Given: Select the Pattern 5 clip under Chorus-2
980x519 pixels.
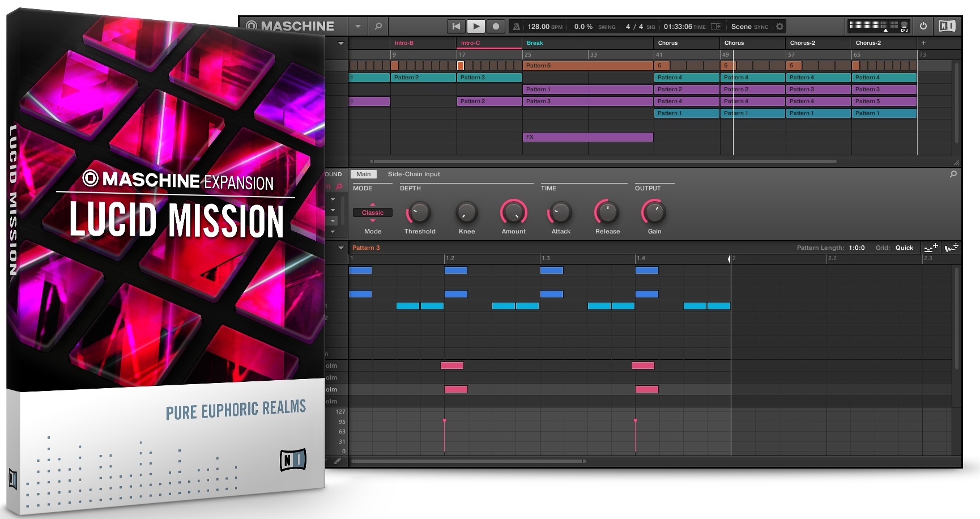Looking at the screenshot, I should [884, 101].
